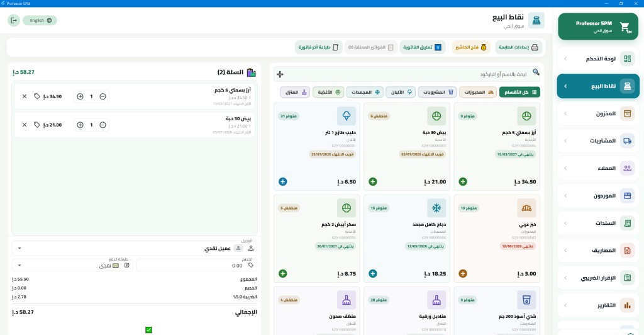This screenshot has height=335, width=644.
Task: Open لوحة التحكم dashboard icon in sidebar
Action: click(x=627, y=59)
